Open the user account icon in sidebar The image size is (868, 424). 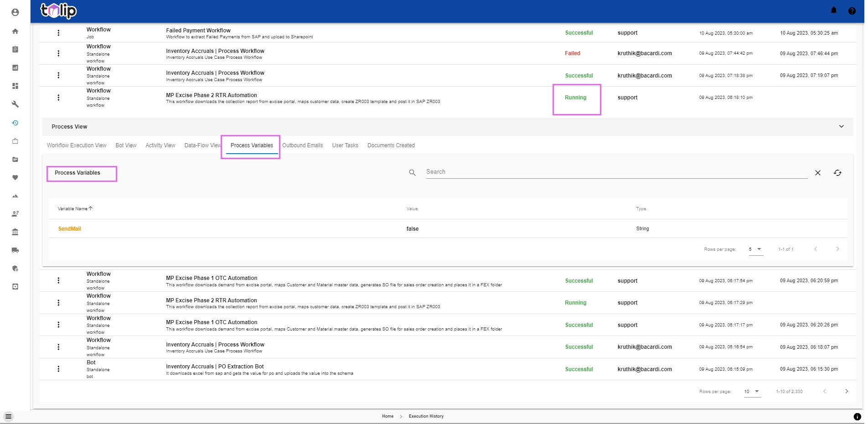tap(15, 12)
